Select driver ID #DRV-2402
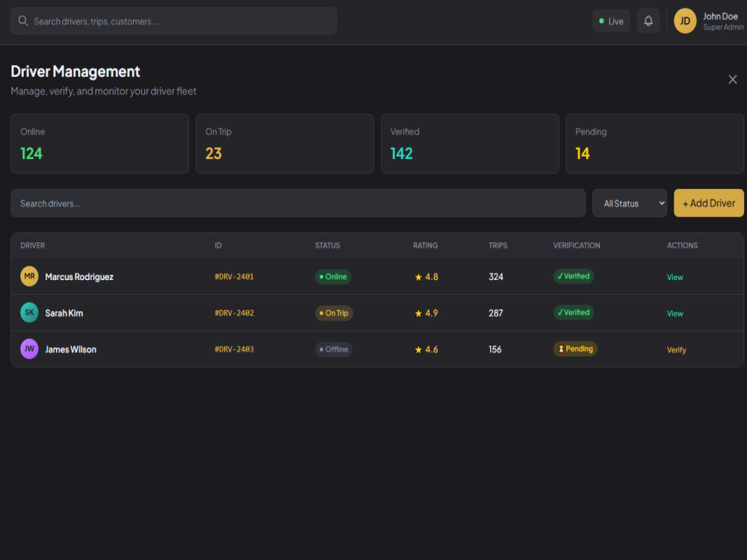The height and width of the screenshot is (560, 747). point(234,313)
